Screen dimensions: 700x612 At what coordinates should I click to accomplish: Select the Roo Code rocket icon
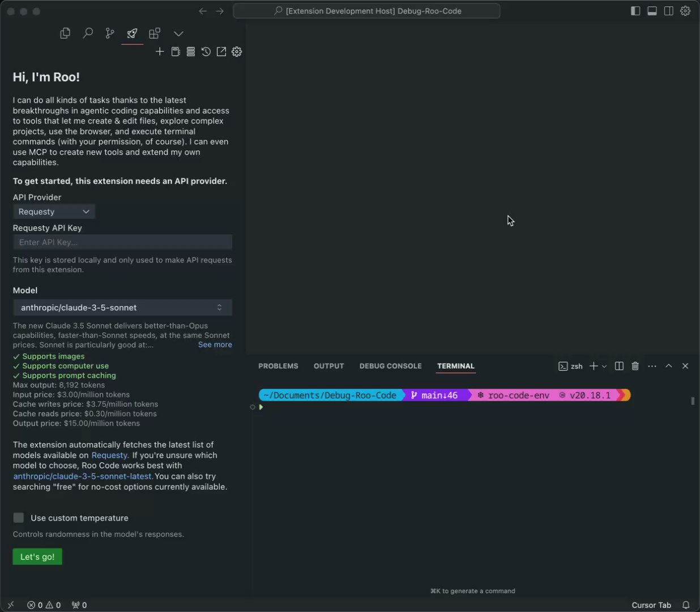(x=132, y=33)
